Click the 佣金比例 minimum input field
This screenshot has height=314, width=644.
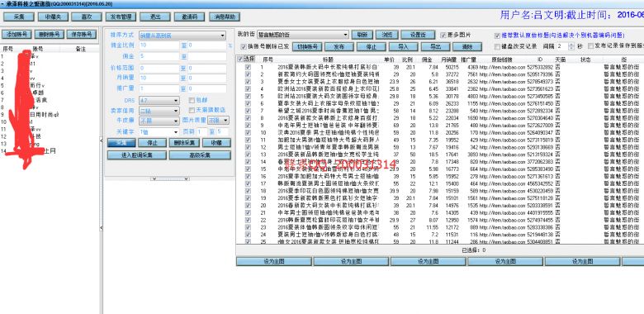(159, 45)
